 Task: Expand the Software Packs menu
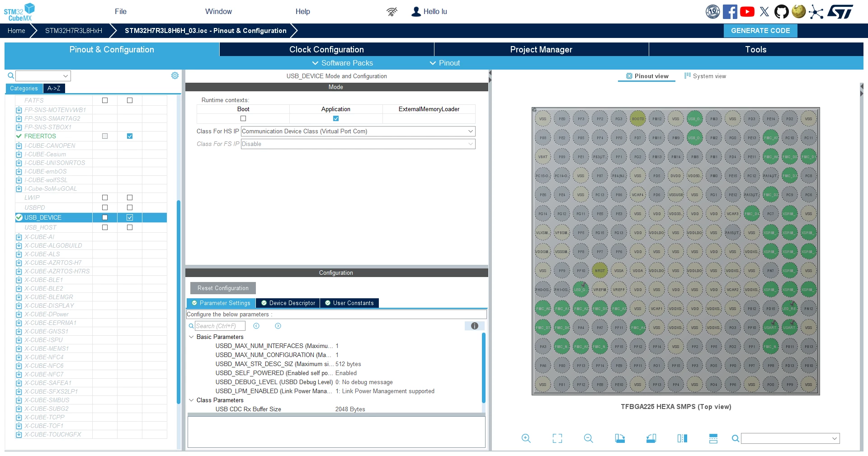pyautogui.click(x=342, y=63)
